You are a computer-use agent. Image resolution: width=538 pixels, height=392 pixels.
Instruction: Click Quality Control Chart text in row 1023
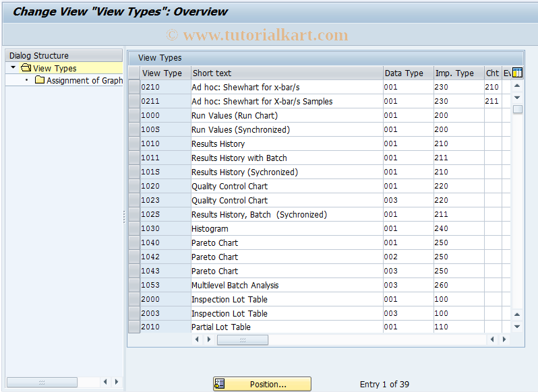[x=229, y=201]
